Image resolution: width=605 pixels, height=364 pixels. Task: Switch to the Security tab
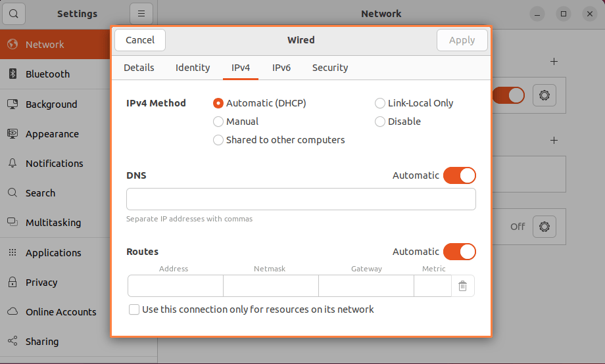(x=330, y=68)
